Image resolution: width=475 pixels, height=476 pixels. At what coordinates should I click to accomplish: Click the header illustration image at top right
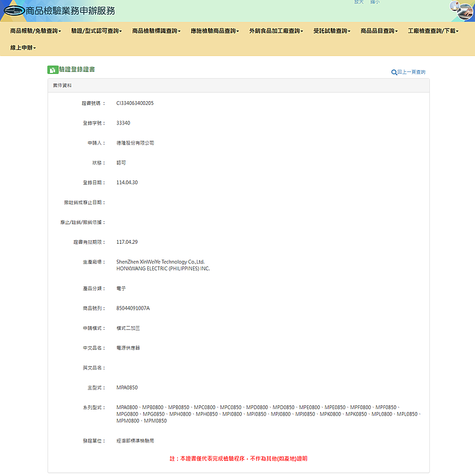[x=462, y=10]
